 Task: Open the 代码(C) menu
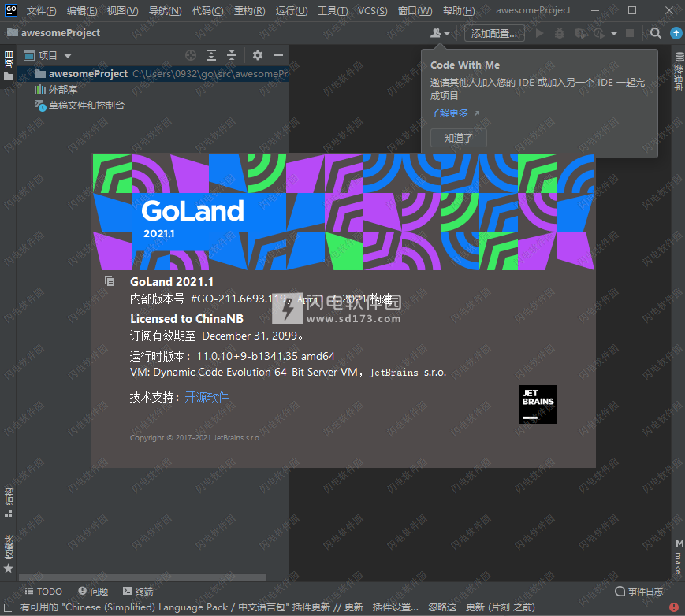click(x=208, y=10)
